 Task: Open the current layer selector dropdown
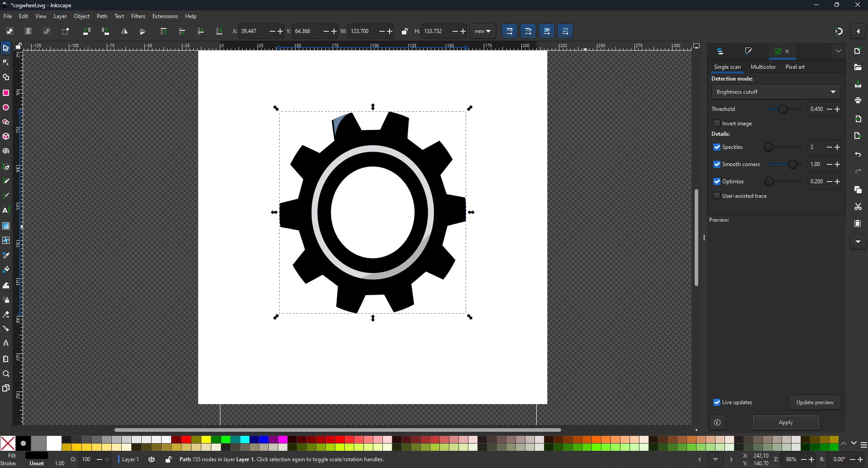(x=130, y=459)
